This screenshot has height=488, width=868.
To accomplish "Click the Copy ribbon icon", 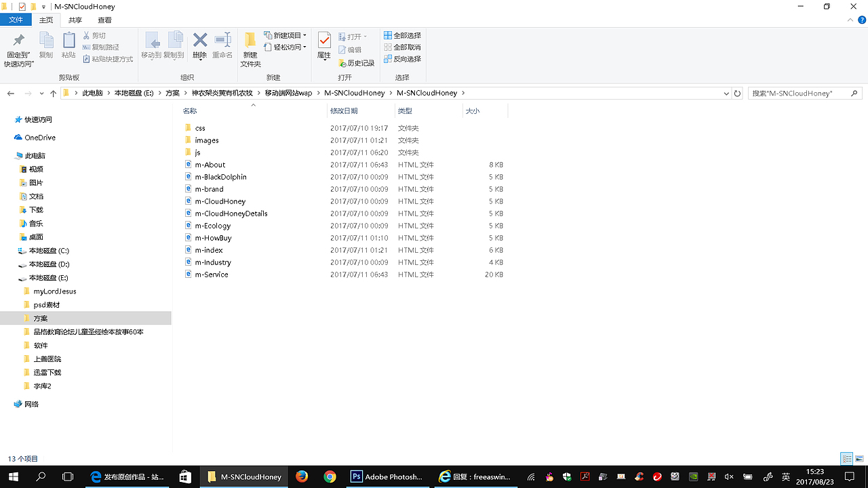I will [x=46, y=41].
